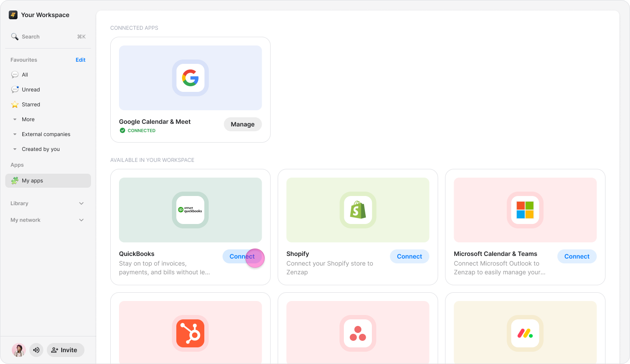This screenshot has width=630, height=364.
Task: Manage Google Calendar & Meet connection
Action: pos(242,124)
